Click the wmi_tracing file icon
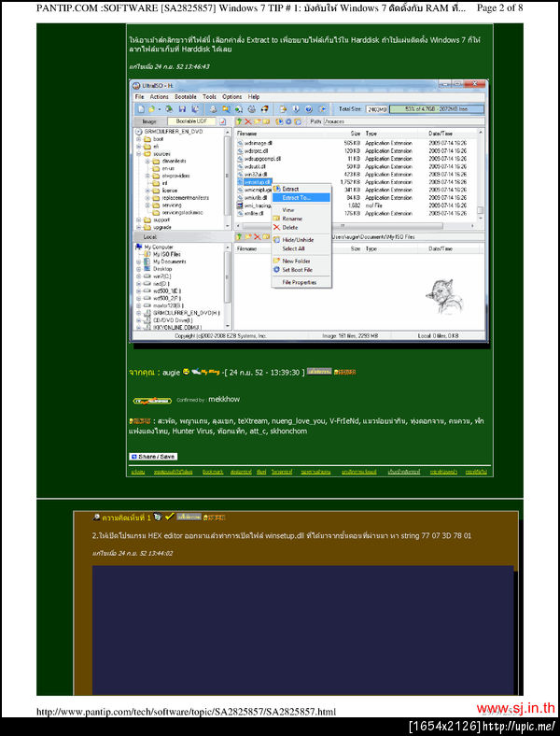The width and height of the screenshot is (560, 736). [240, 205]
